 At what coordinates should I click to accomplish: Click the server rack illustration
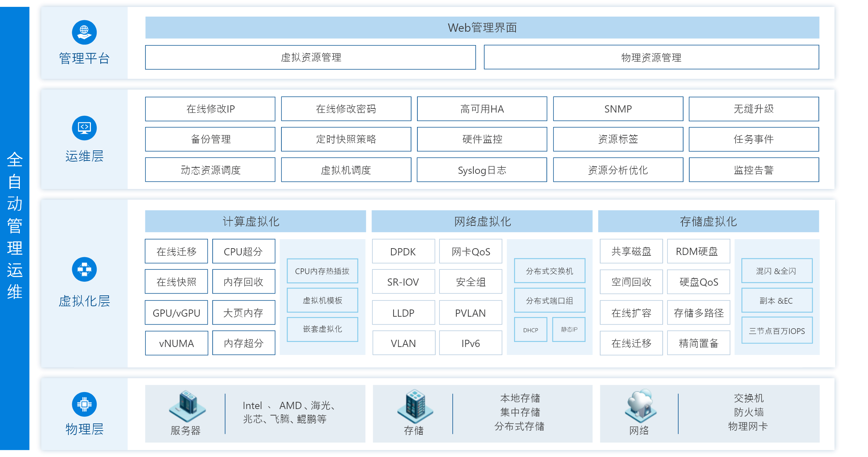coord(187,407)
